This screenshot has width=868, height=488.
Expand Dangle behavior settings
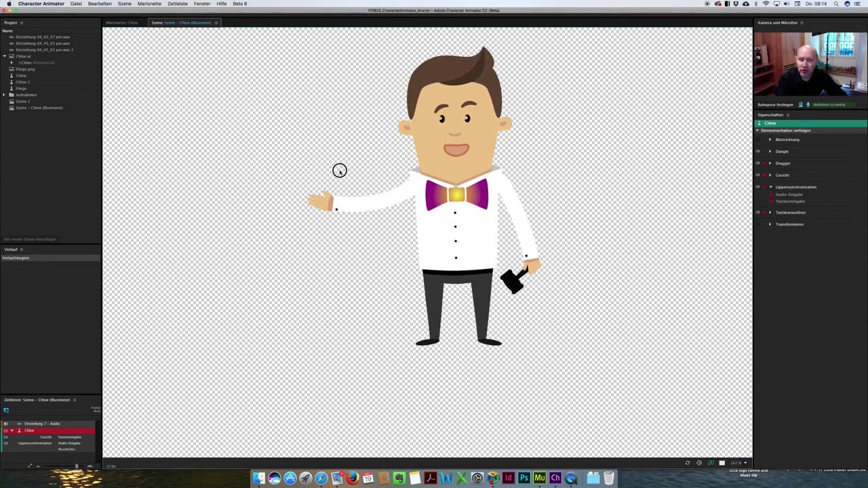(x=770, y=151)
